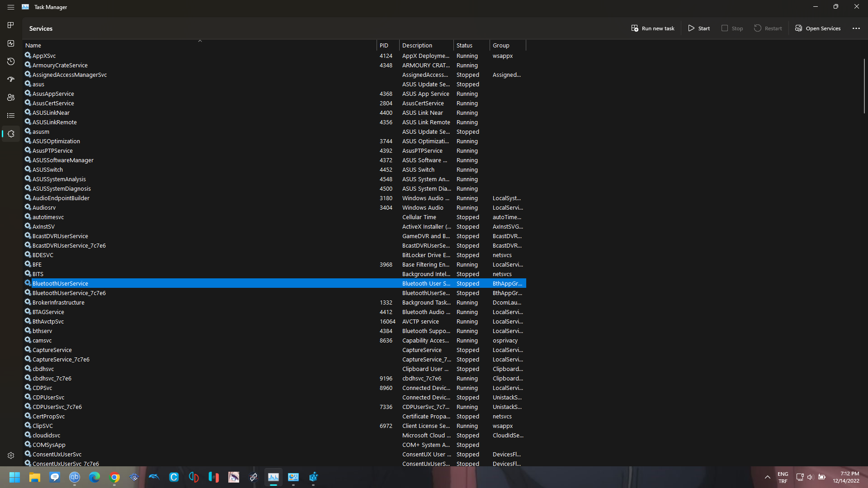The image size is (868, 488).
Task: Sort services by Name column header
Action: [x=33, y=46]
